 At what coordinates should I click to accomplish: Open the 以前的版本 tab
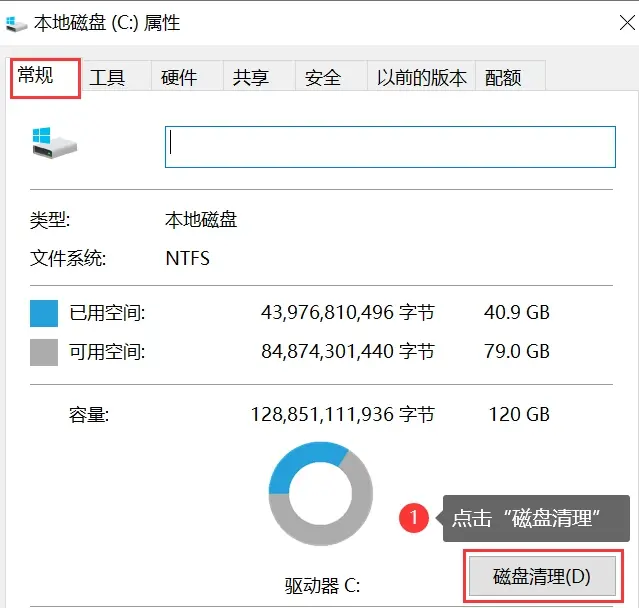pyautogui.click(x=421, y=77)
